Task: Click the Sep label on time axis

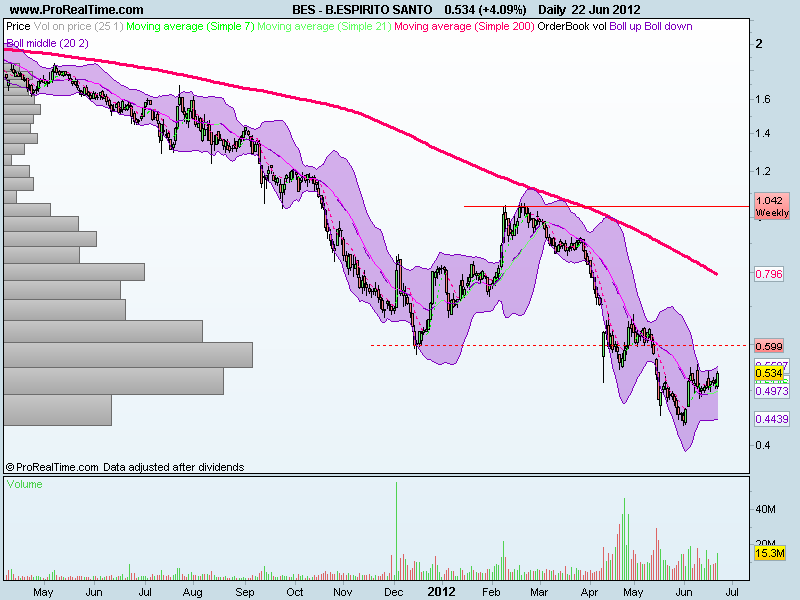Action: click(245, 592)
